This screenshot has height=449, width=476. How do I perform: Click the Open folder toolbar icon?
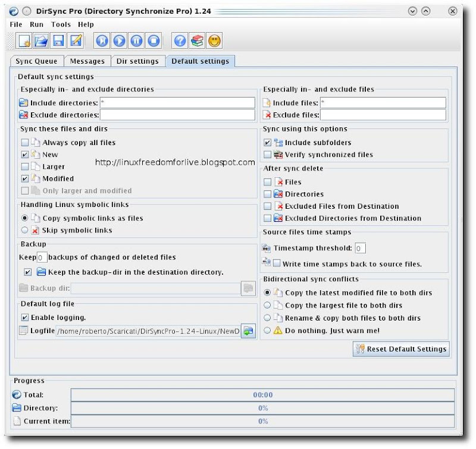[x=41, y=41]
